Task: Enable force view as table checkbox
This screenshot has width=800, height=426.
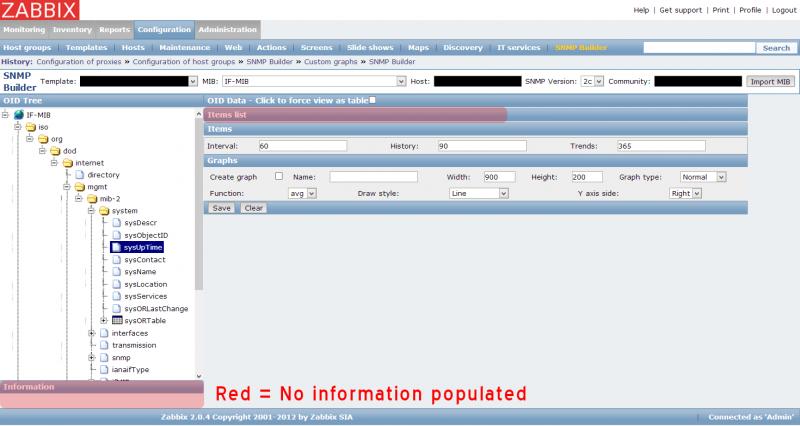Action: [372, 101]
